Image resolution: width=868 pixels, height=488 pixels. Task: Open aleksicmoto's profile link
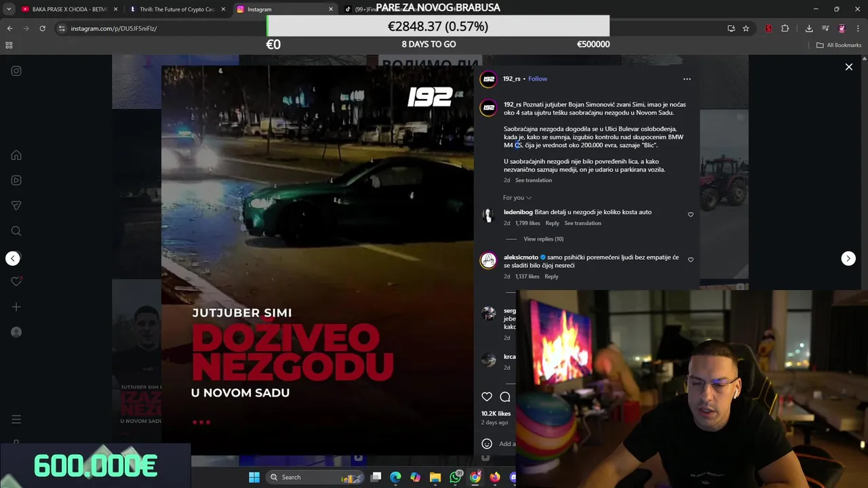[521, 258]
